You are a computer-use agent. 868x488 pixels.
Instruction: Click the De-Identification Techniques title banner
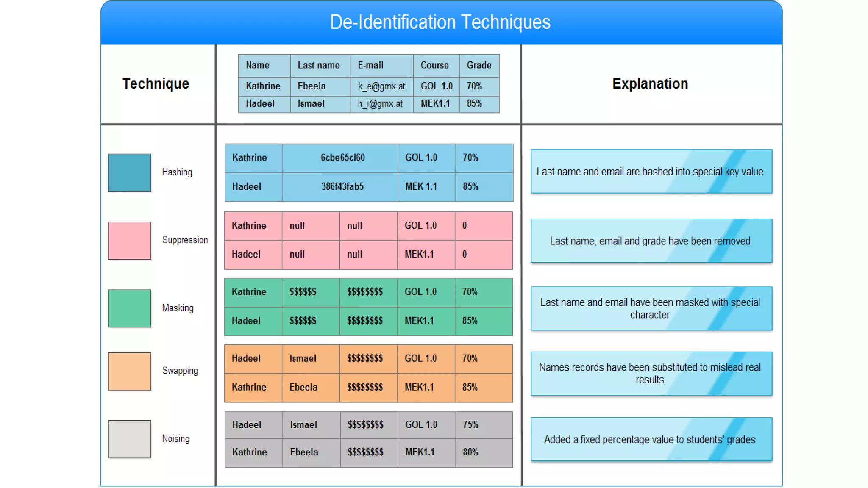click(441, 22)
